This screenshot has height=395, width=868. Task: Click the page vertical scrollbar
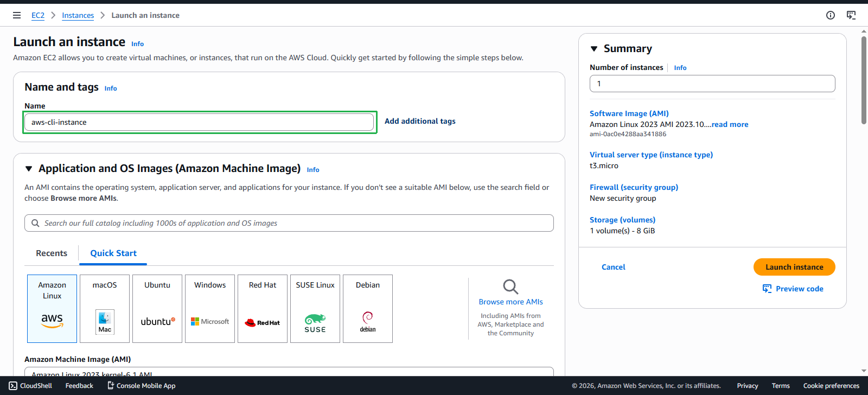pyautogui.click(x=864, y=80)
